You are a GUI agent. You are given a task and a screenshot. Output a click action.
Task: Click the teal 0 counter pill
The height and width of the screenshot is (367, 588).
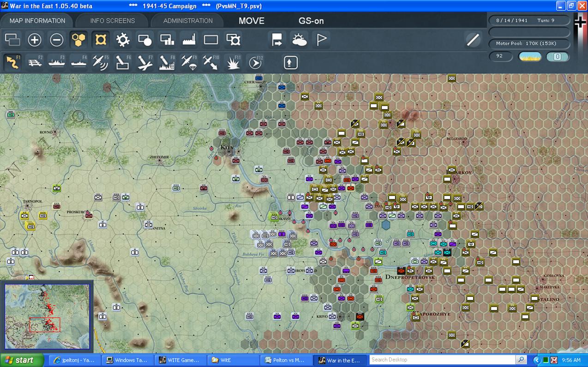coord(558,57)
